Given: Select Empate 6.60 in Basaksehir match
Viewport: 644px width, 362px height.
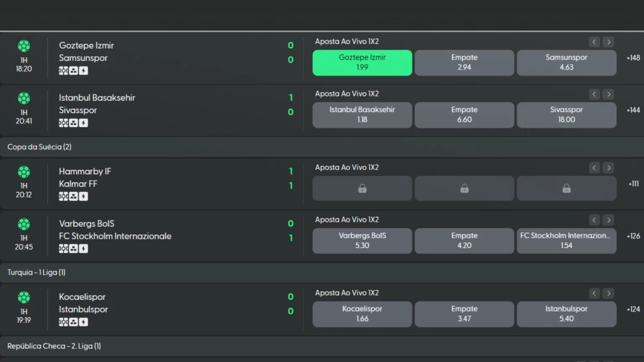Looking at the screenshot, I should point(464,115).
